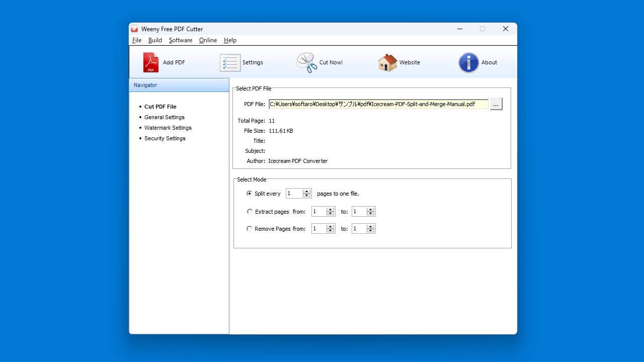The image size is (644, 362).
Task: Open the Build menu
Action: (155, 40)
